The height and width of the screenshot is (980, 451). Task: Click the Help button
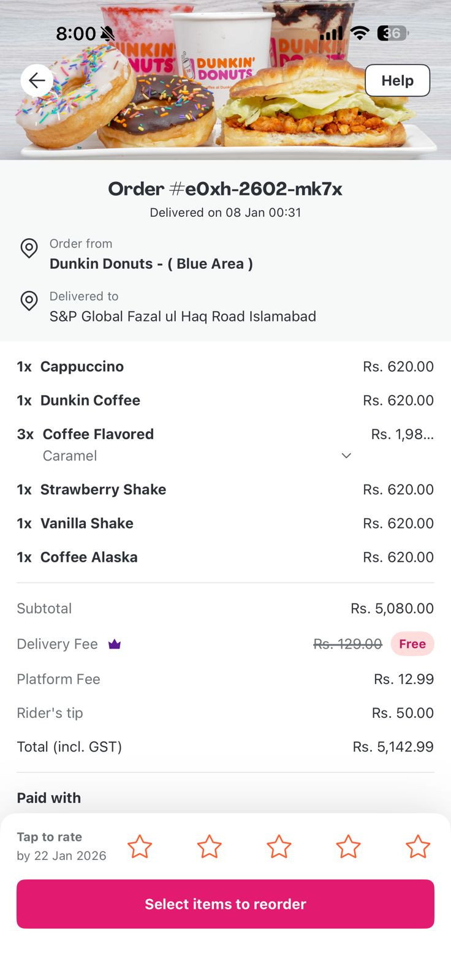pyautogui.click(x=397, y=80)
